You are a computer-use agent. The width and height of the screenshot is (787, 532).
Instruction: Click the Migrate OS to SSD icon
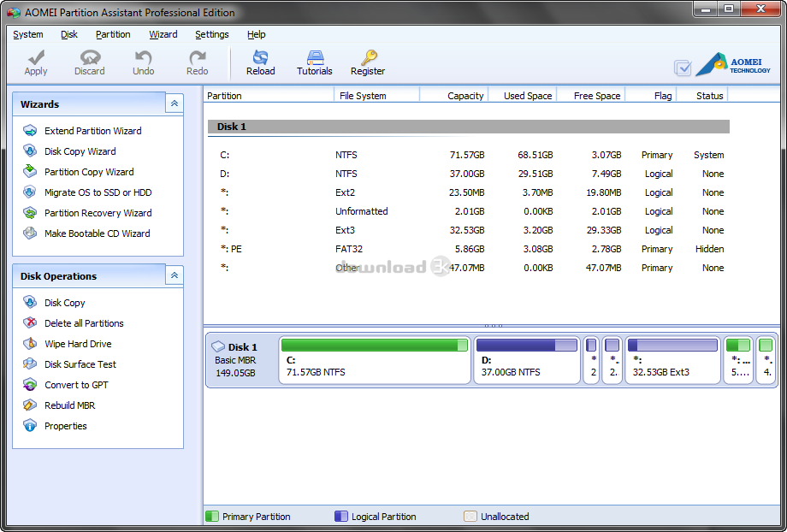[30, 192]
